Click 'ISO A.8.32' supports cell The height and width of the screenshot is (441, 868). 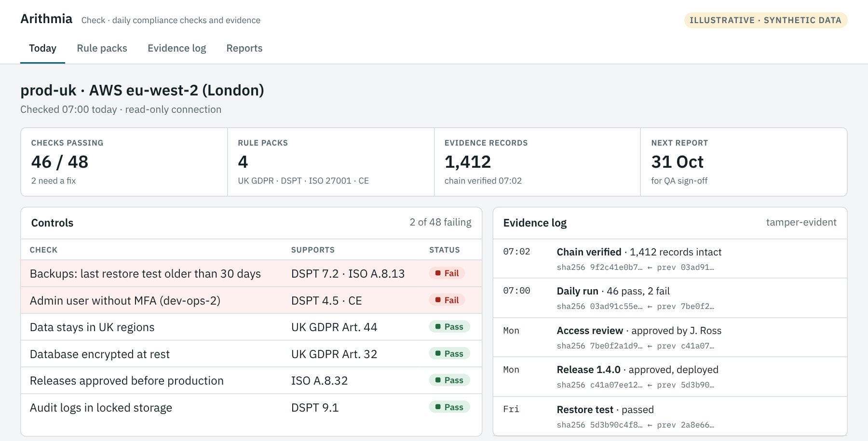pyautogui.click(x=319, y=381)
